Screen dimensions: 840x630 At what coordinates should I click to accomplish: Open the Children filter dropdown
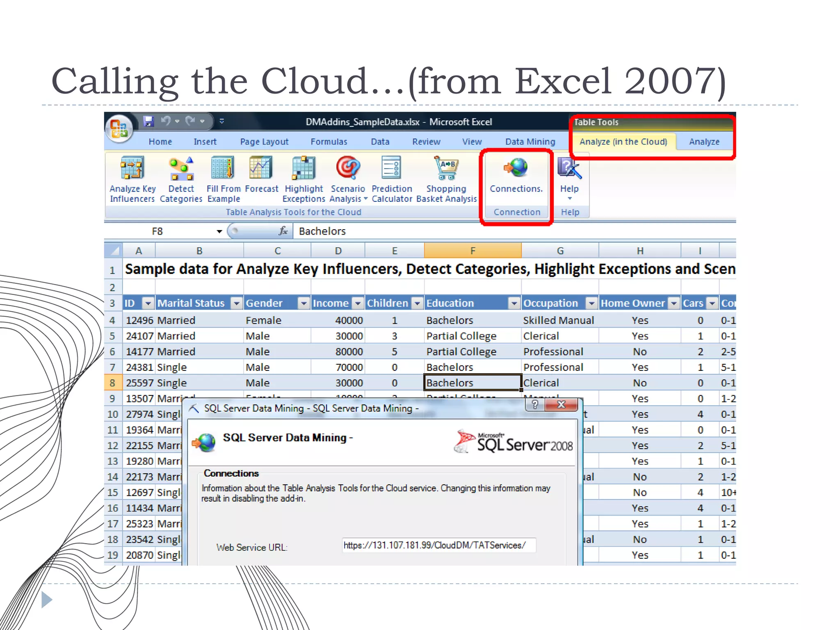(417, 303)
